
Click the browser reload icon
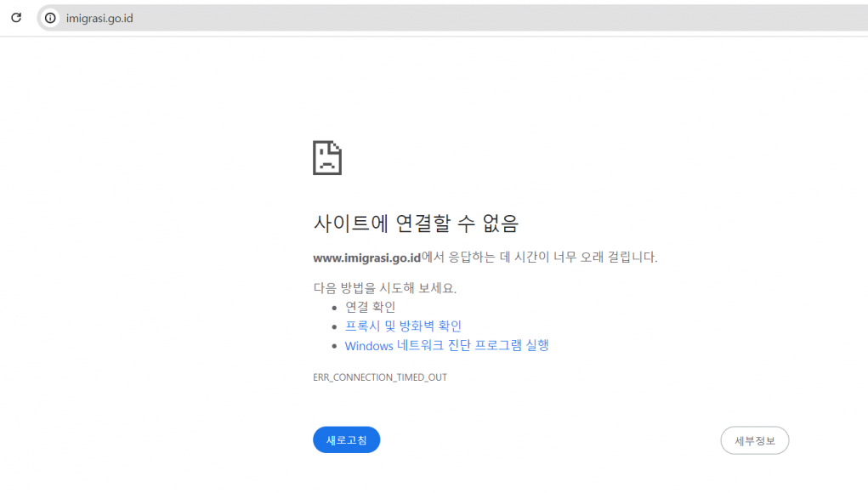click(16, 18)
